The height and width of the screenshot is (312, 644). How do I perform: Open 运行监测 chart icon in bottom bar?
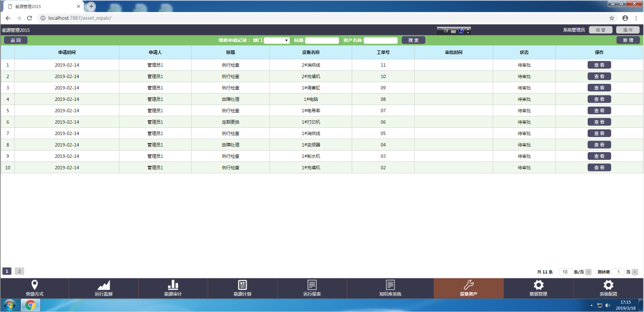click(104, 285)
